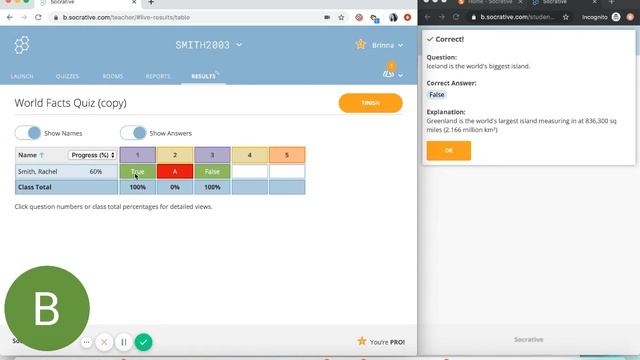Click the extension icon with blue badge
This screenshot has width=640, height=360.
375,18
